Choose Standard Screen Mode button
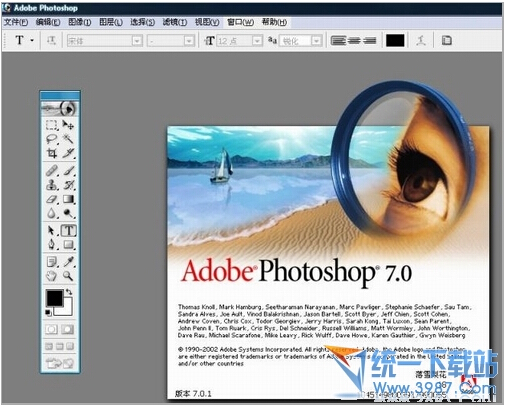This screenshot has height=408, width=505. [49, 346]
